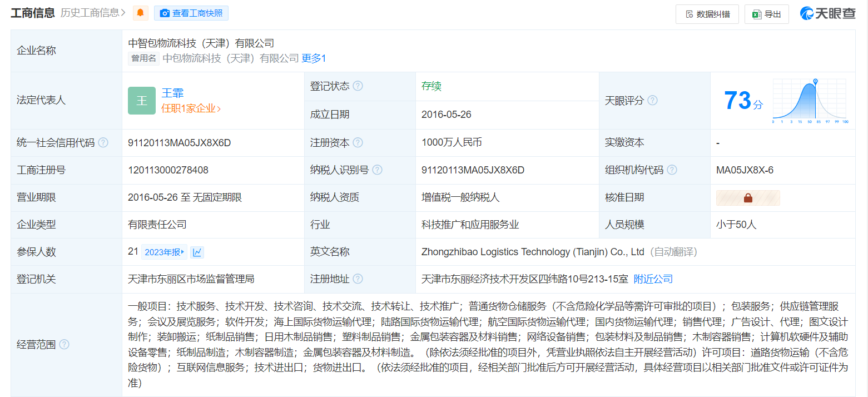Click business term 2016-05-26 至 无固定期限
Screen dimensions: 868x397
tap(185, 197)
